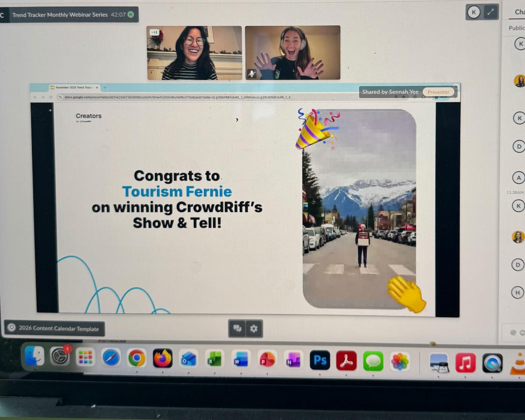Click the November 2025 Trend Tracker browser tab
Image resolution: width=525 pixels, height=420 pixels.
click(x=74, y=87)
